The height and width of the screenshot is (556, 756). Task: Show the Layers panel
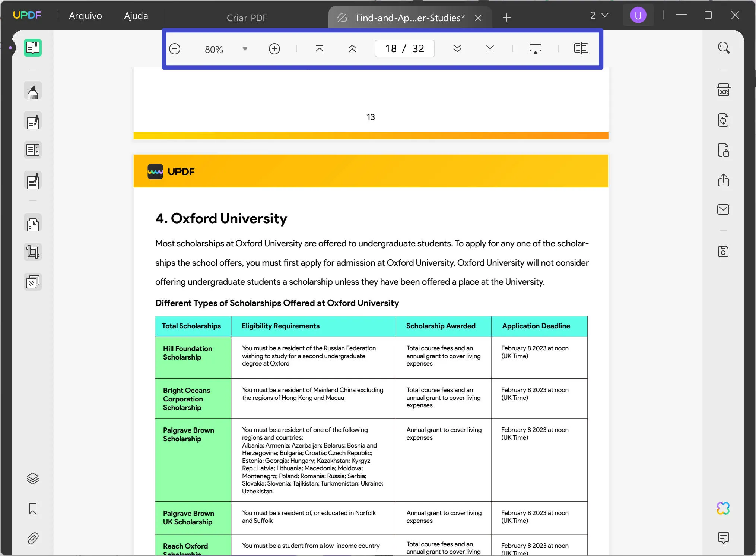click(x=33, y=478)
